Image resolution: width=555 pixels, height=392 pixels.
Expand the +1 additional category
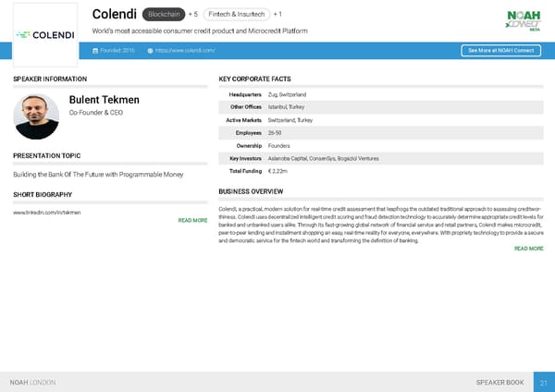pyautogui.click(x=278, y=15)
